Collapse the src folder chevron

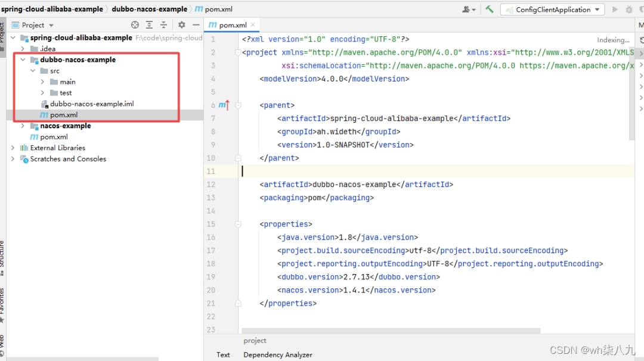pyautogui.click(x=33, y=70)
